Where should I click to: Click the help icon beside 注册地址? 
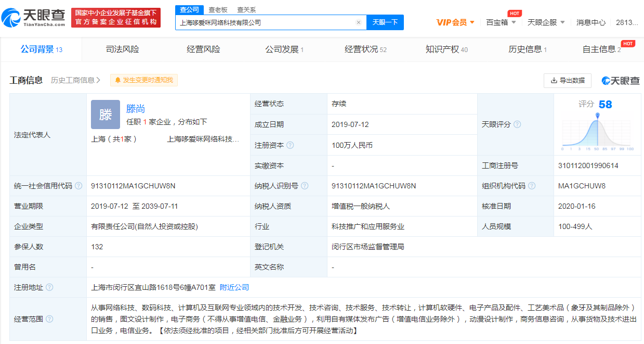tap(49, 287)
